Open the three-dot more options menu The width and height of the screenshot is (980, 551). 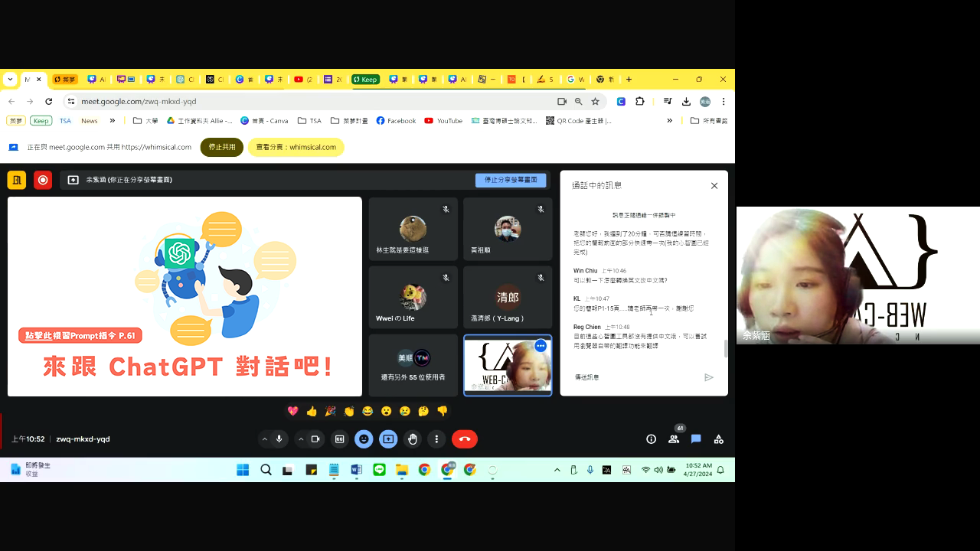coord(436,439)
